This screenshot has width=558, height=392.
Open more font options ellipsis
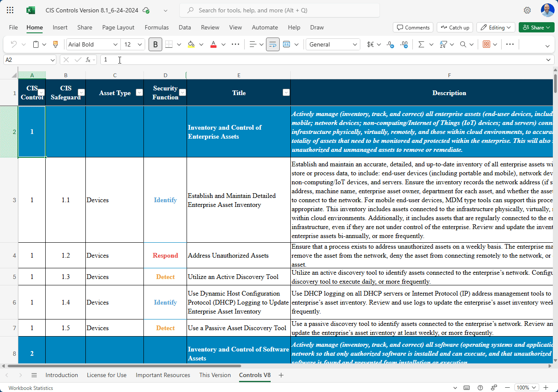pyautogui.click(x=235, y=44)
